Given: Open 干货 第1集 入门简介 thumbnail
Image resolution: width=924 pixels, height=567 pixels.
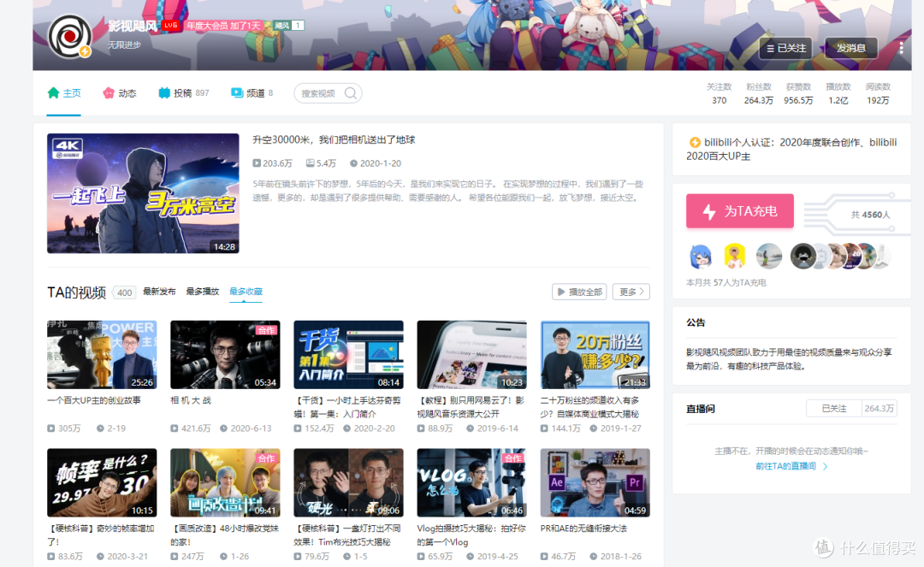Looking at the screenshot, I should tap(348, 354).
